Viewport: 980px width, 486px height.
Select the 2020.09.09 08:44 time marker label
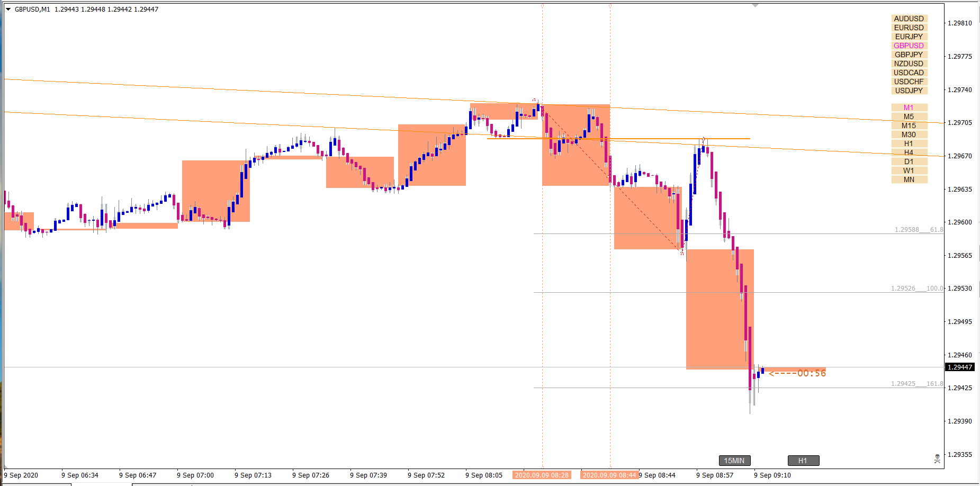(609, 475)
